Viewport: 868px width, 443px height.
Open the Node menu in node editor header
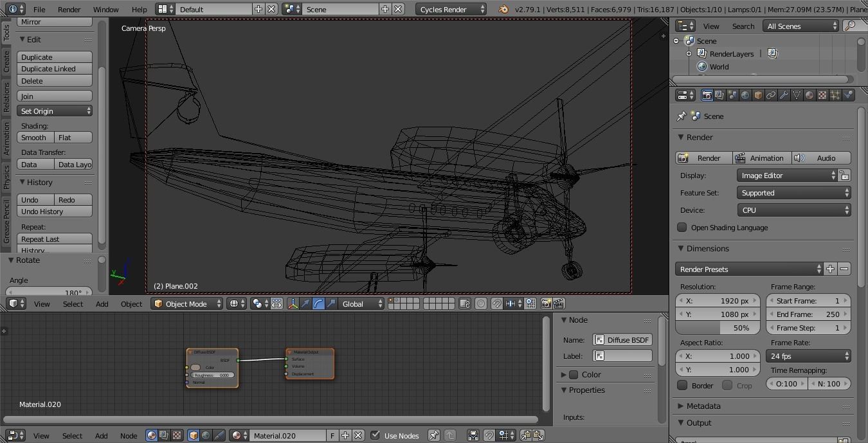click(129, 435)
